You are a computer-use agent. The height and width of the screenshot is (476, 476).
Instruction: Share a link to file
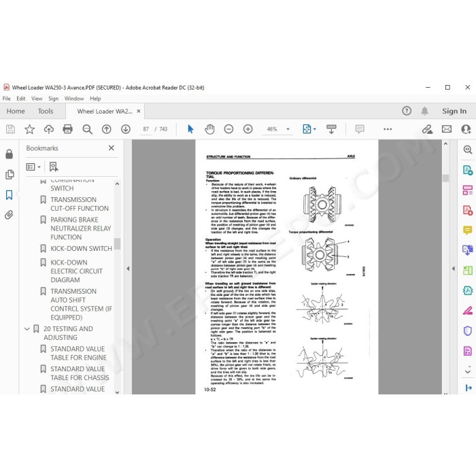(x=428, y=129)
